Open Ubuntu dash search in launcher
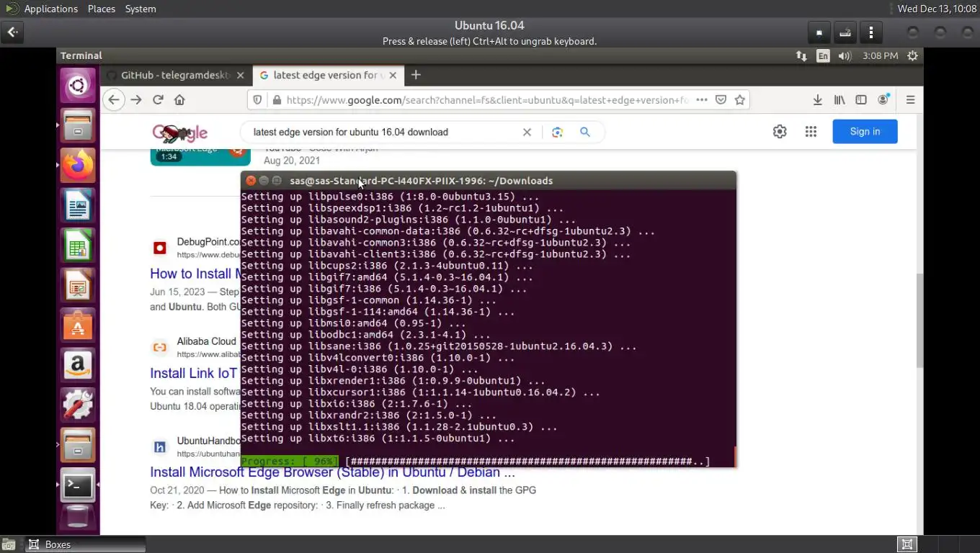This screenshot has width=980, height=553. point(78,86)
